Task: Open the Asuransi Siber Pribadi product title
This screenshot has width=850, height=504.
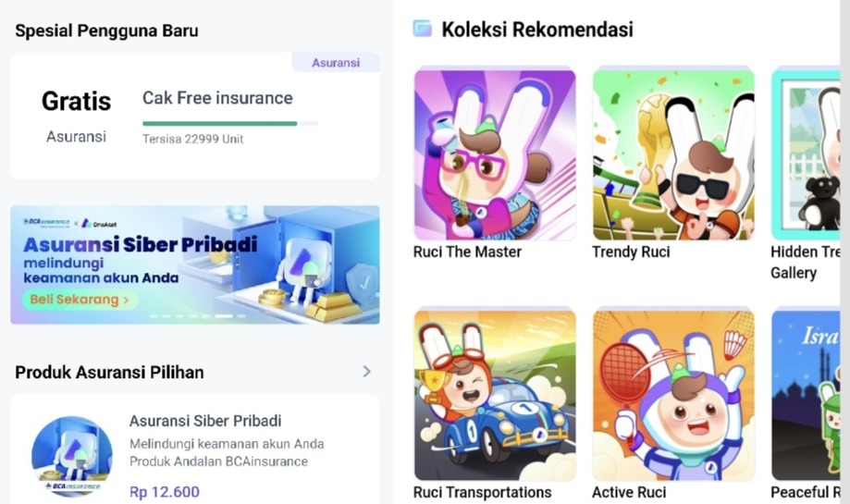Action: tap(205, 421)
